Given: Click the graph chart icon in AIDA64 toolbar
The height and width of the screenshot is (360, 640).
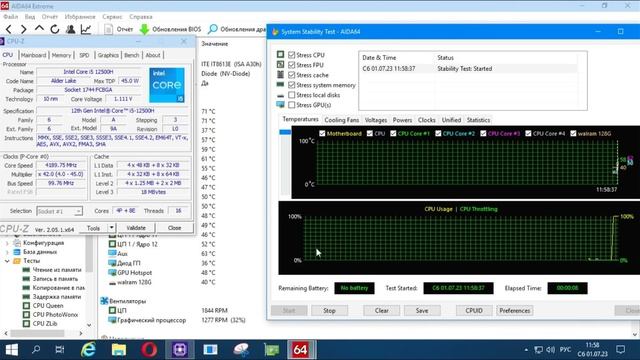Looking at the screenshot, I should point(86,29).
